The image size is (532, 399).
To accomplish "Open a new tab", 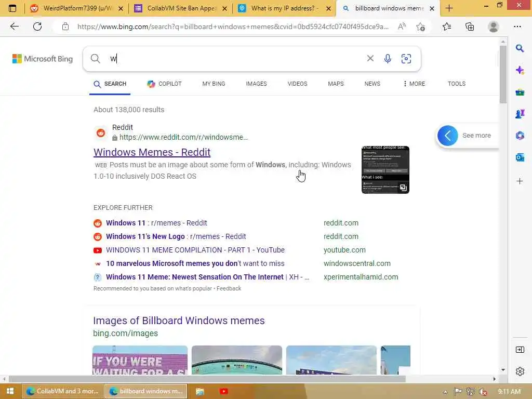I will (x=449, y=8).
